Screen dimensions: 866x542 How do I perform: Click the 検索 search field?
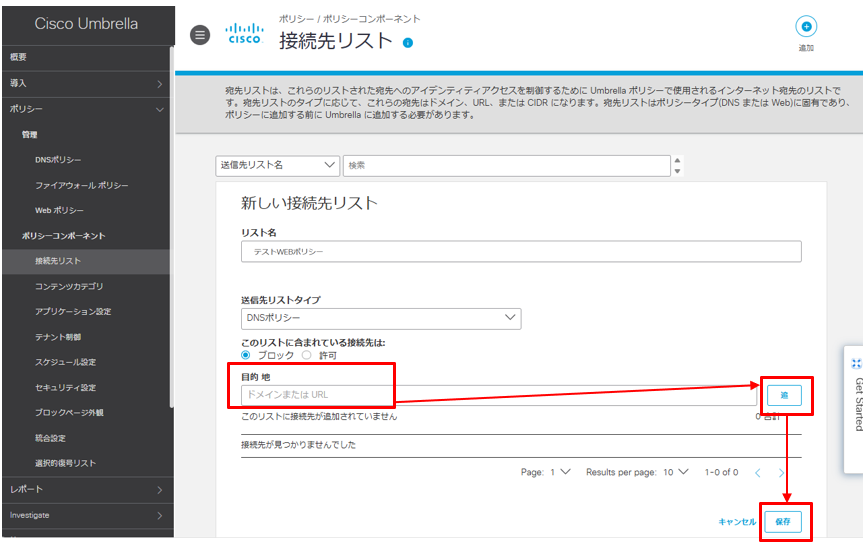506,165
